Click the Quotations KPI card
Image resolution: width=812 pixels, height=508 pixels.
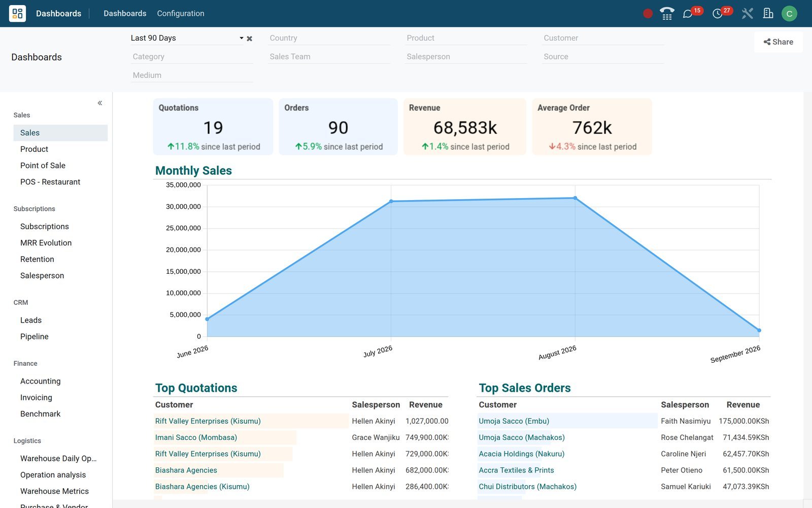pos(213,126)
